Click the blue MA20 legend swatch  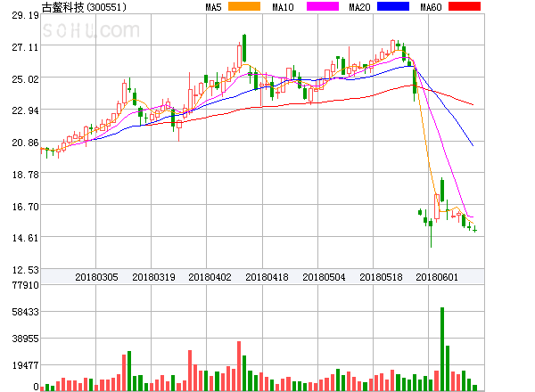coord(393,6)
